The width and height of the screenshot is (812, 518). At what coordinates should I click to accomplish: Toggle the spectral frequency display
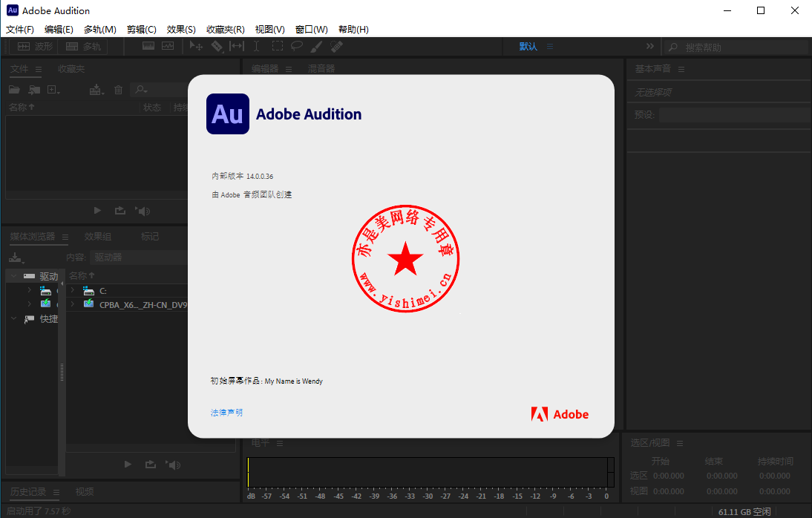point(148,46)
